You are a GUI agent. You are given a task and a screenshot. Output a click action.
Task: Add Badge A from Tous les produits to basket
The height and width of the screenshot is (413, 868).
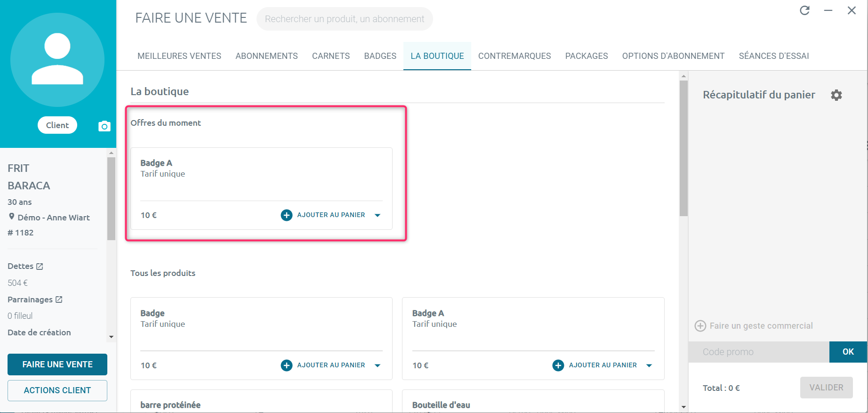click(603, 365)
